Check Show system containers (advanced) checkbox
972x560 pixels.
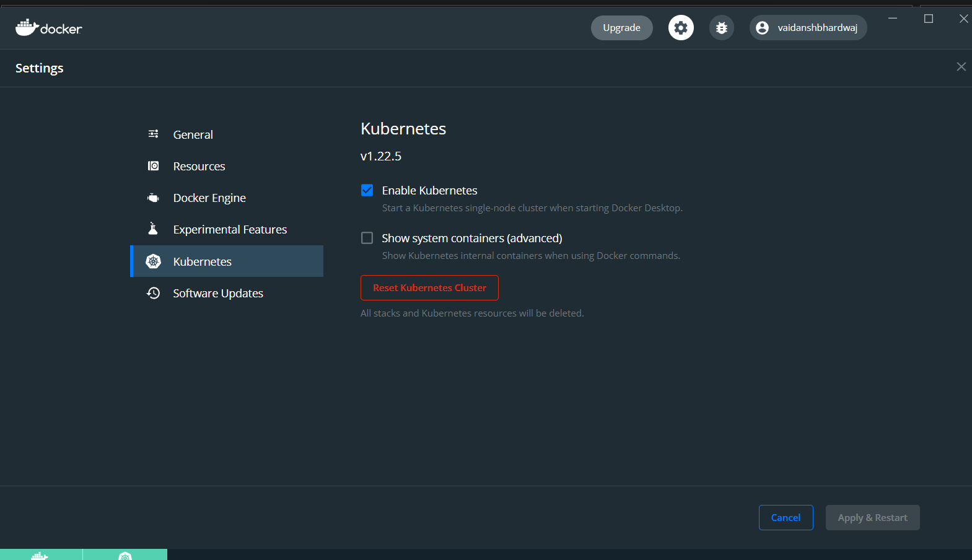[367, 238]
